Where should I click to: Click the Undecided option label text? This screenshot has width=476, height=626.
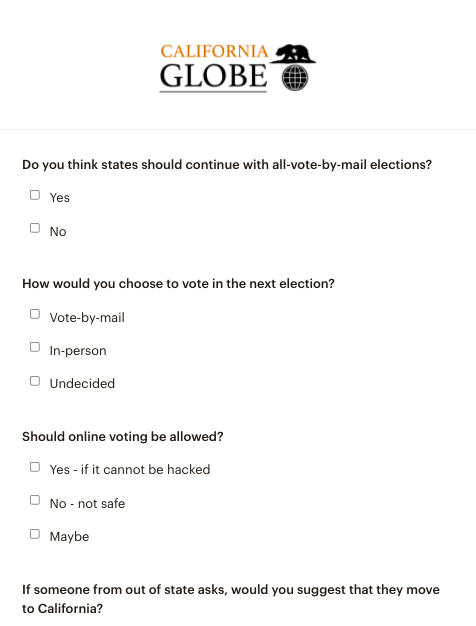click(x=82, y=384)
